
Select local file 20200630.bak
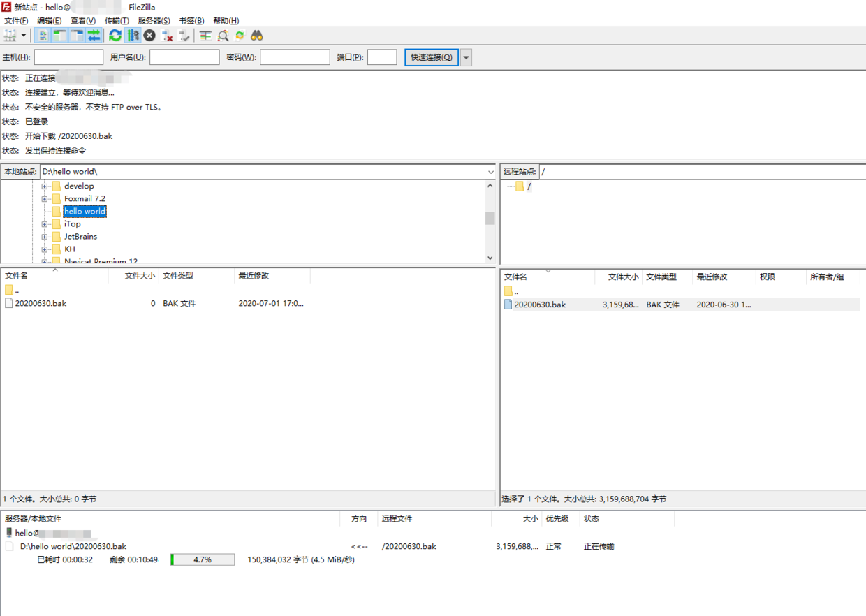pyautogui.click(x=41, y=304)
